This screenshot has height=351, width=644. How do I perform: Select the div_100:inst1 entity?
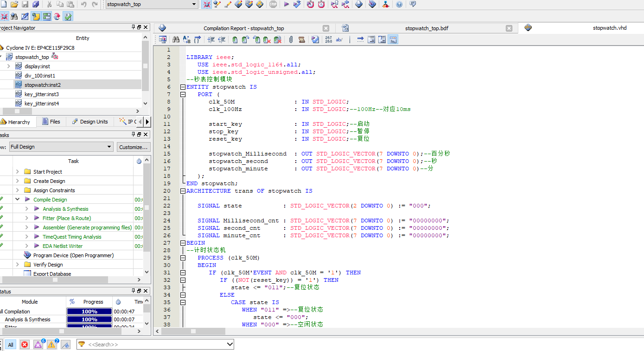click(40, 75)
